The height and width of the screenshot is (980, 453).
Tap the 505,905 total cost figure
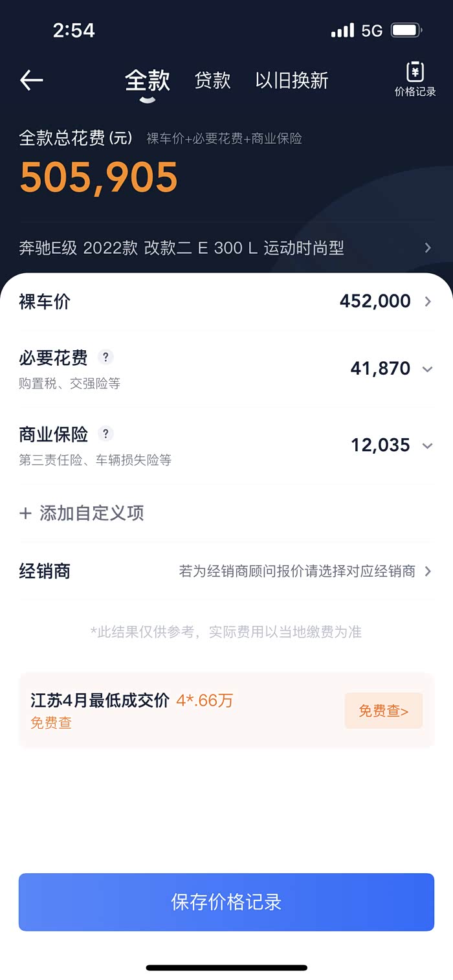[x=99, y=177]
